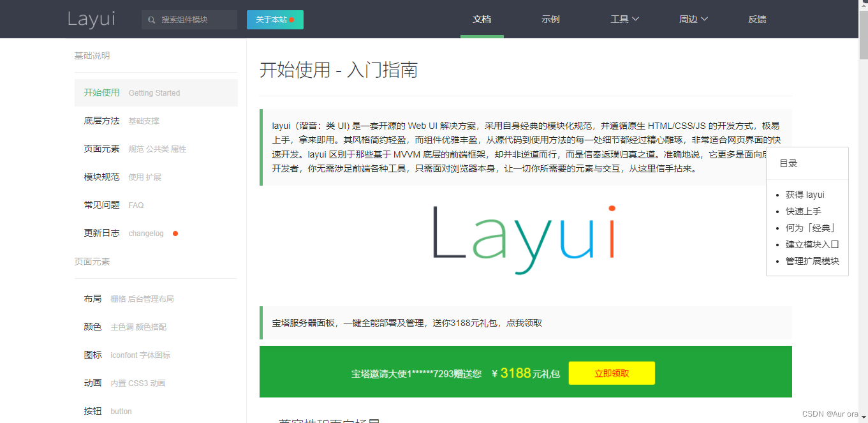Open 页面元素 规范 公共类 属性 item
The image size is (868, 423).
(x=156, y=149)
